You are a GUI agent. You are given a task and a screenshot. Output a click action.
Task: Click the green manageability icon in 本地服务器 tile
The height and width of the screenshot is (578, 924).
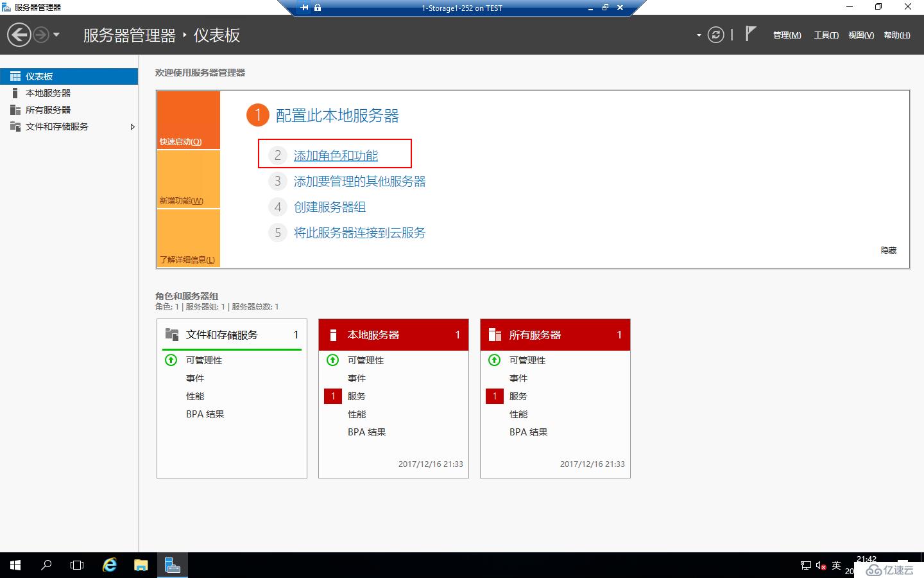[332, 360]
